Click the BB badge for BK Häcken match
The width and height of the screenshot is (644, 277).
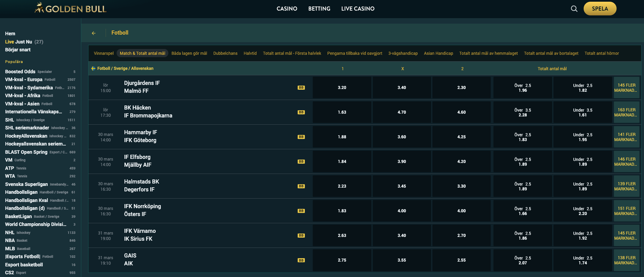301,112
